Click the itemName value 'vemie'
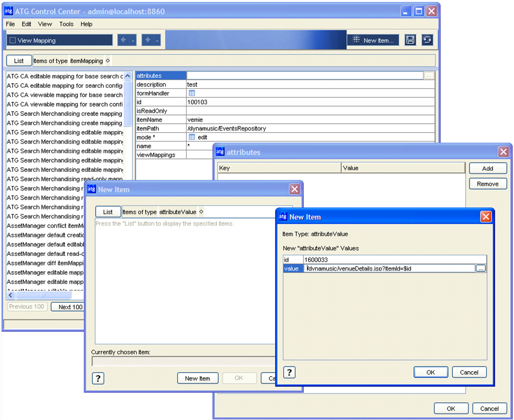The width and height of the screenshot is (514, 420). pyautogui.click(x=195, y=120)
